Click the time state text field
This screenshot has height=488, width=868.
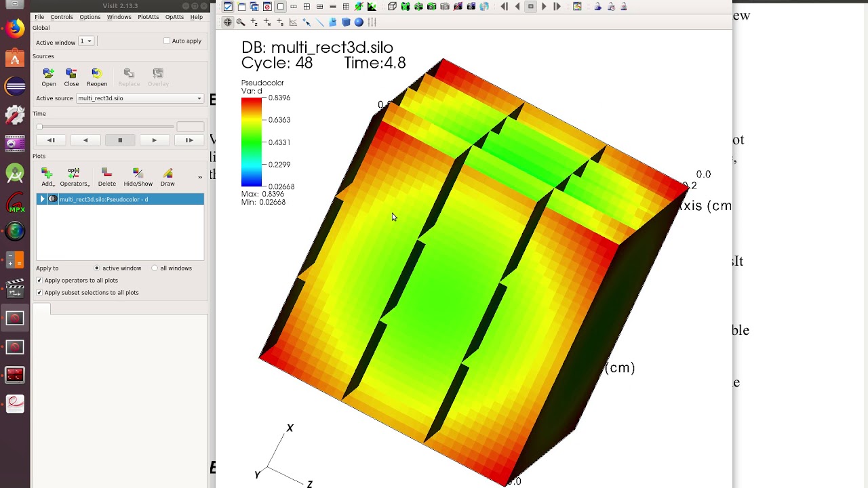pos(190,127)
